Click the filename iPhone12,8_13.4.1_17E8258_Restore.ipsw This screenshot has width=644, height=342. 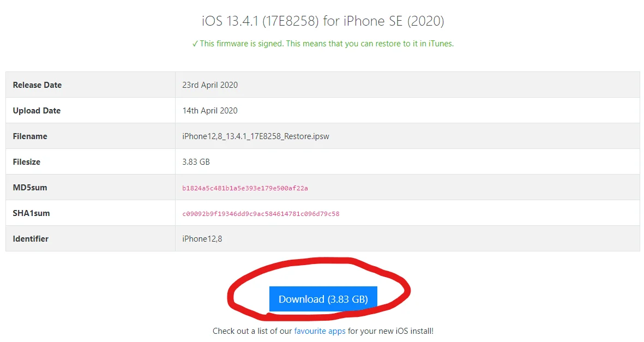pos(256,136)
